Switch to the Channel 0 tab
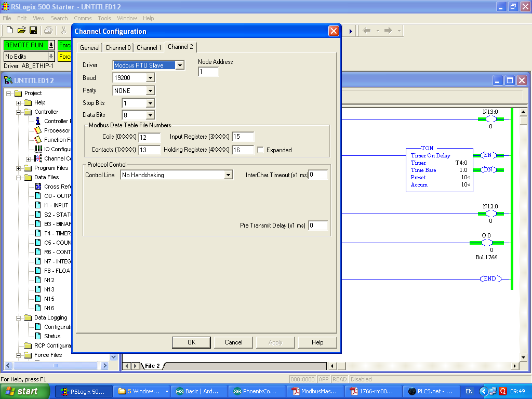This screenshot has width=532, height=399. (118, 47)
